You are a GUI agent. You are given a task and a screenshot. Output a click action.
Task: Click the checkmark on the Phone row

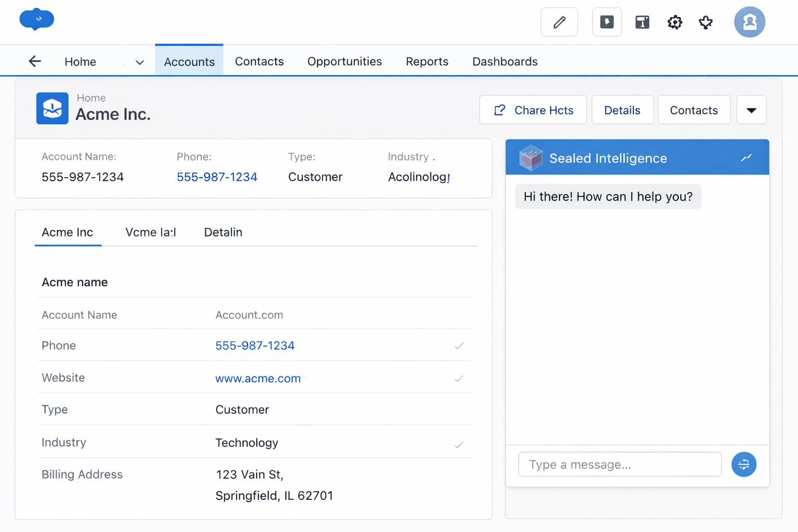[x=459, y=346]
